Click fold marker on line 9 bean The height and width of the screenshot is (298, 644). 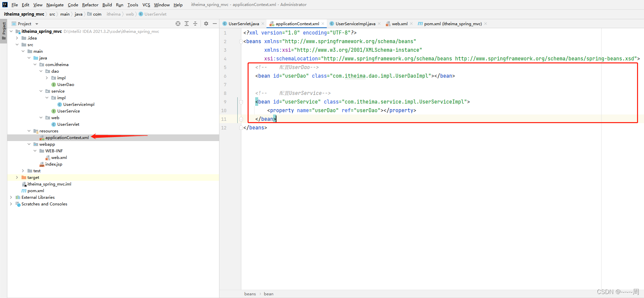point(241,102)
